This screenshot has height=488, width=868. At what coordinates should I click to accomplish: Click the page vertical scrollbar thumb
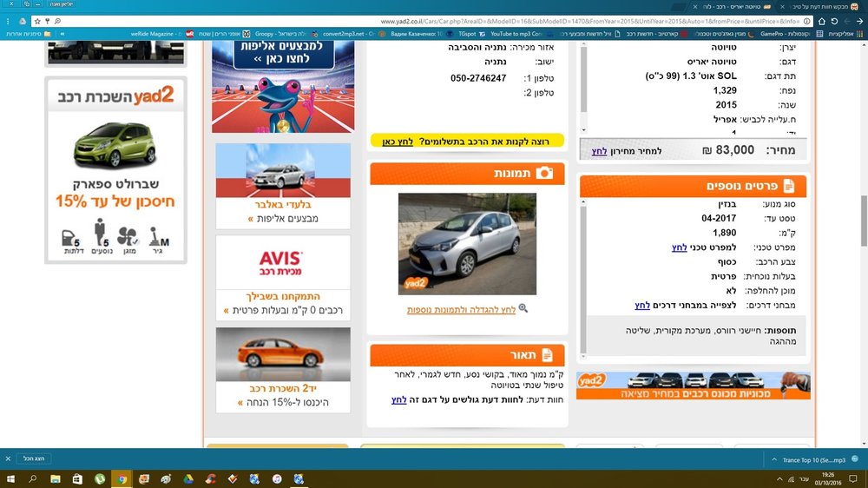pos(864,221)
